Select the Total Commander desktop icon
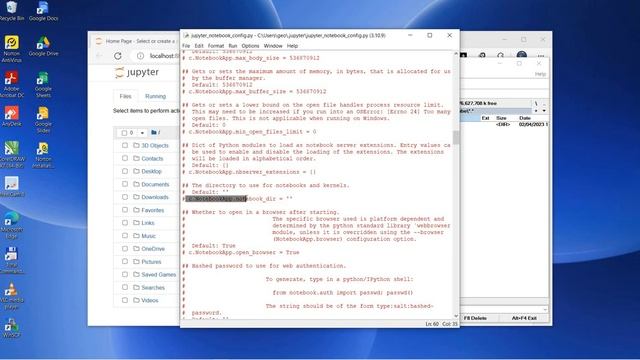 pos(11,260)
